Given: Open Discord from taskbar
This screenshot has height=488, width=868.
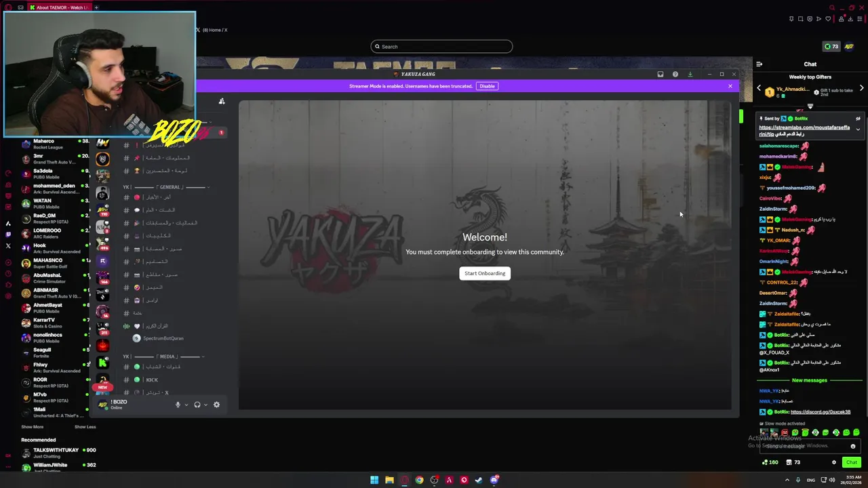Looking at the screenshot, I should (494, 480).
